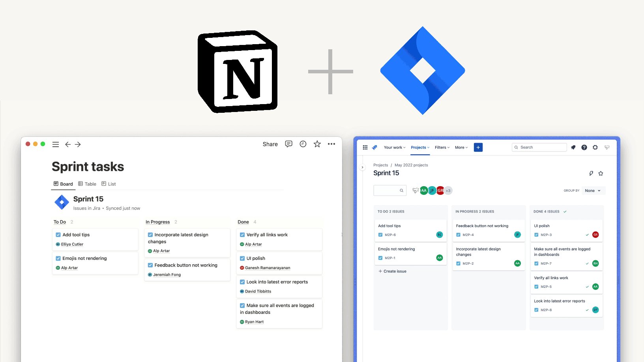Favorite the Notion page via the star icon
Image resolution: width=644 pixels, height=362 pixels.
tap(317, 144)
